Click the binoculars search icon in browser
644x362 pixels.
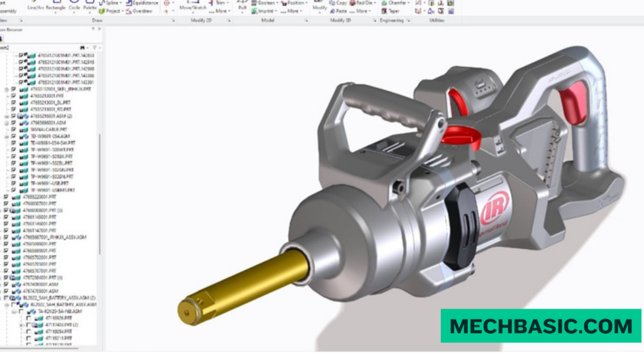[82, 48]
